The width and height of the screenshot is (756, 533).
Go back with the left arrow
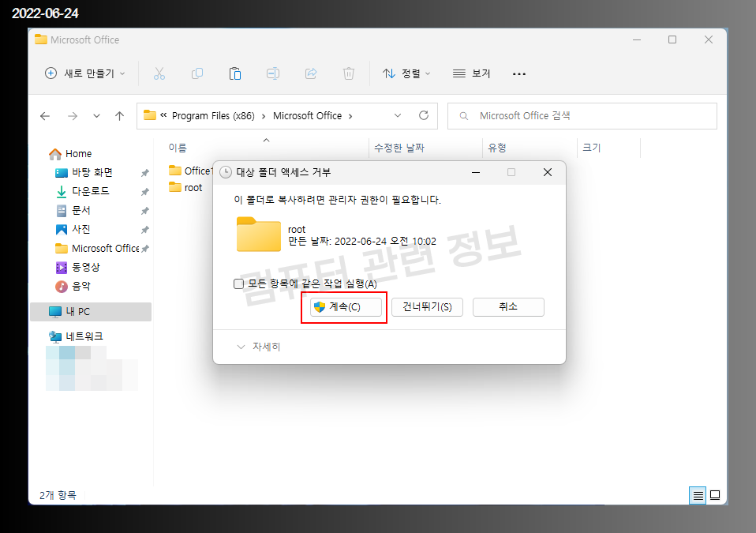click(x=45, y=116)
